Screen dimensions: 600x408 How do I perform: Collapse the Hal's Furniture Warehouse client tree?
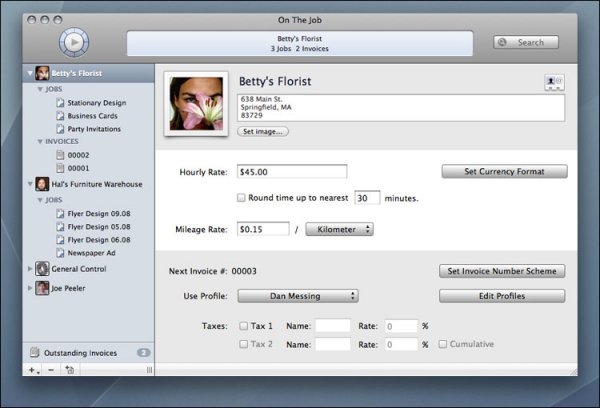tap(30, 184)
